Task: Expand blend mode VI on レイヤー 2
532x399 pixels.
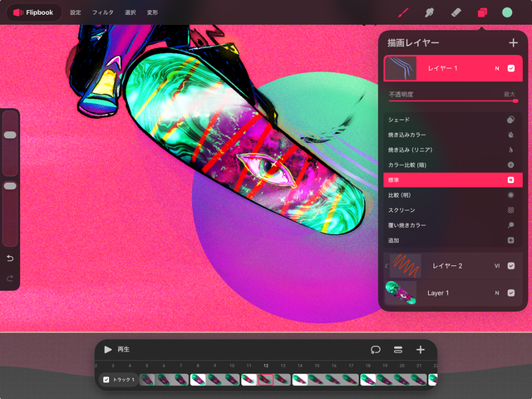Action: (x=497, y=266)
